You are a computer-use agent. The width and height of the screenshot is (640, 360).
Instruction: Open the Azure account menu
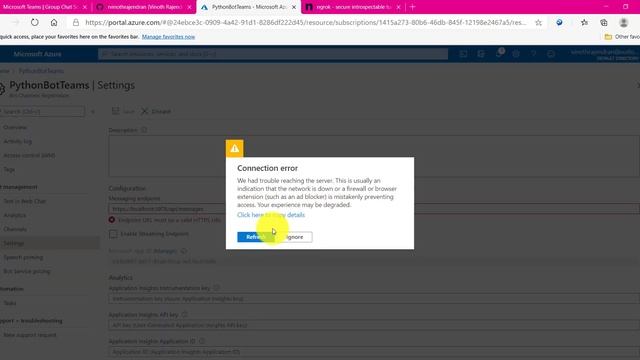click(604, 54)
